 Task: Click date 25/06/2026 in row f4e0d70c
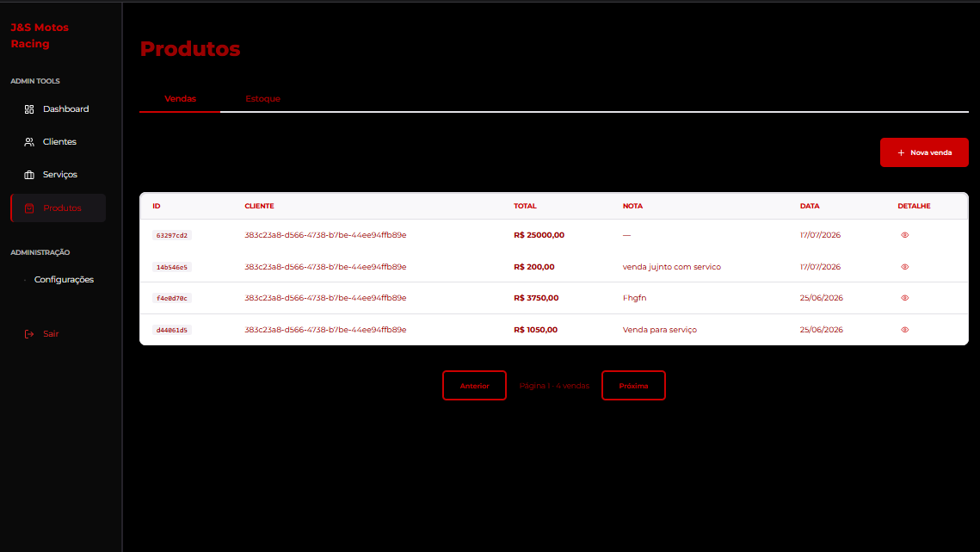[x=821, y=298]
